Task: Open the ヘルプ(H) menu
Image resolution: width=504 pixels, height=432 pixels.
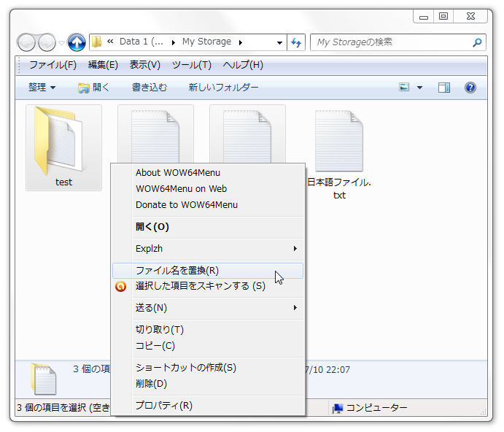Action: pos(243,65)
